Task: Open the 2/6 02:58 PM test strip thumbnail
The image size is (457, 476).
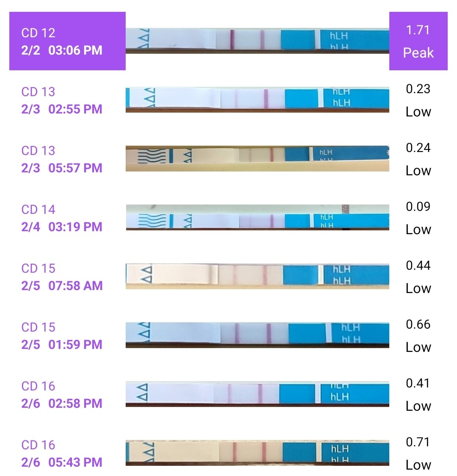Action: [x=257, y=394]
